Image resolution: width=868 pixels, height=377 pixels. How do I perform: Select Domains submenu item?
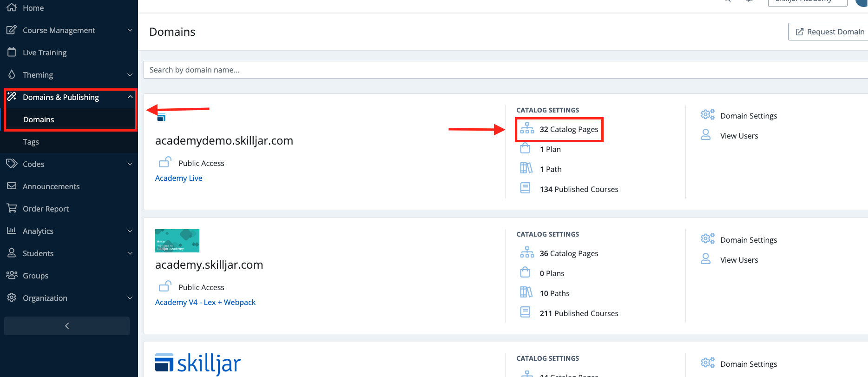pyautogui.click(x=69, y=119)
